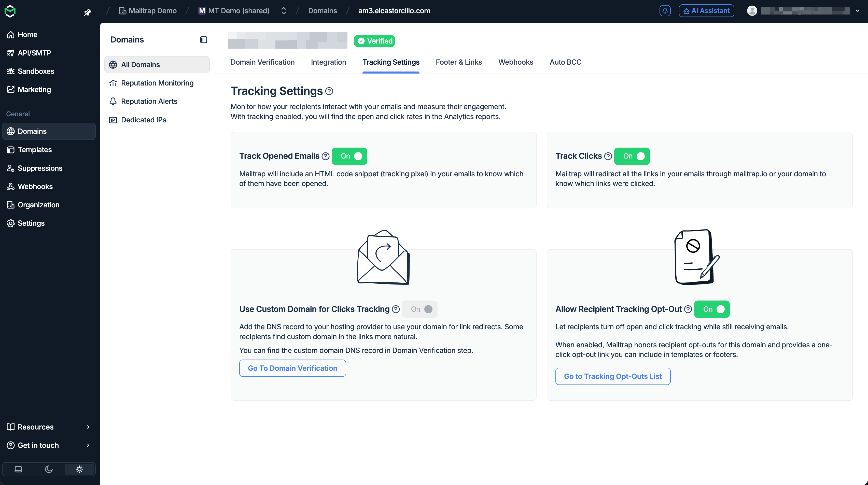The image size is (868, 485).
Task: Open the AI Assistant
Action: pos(706,11)
